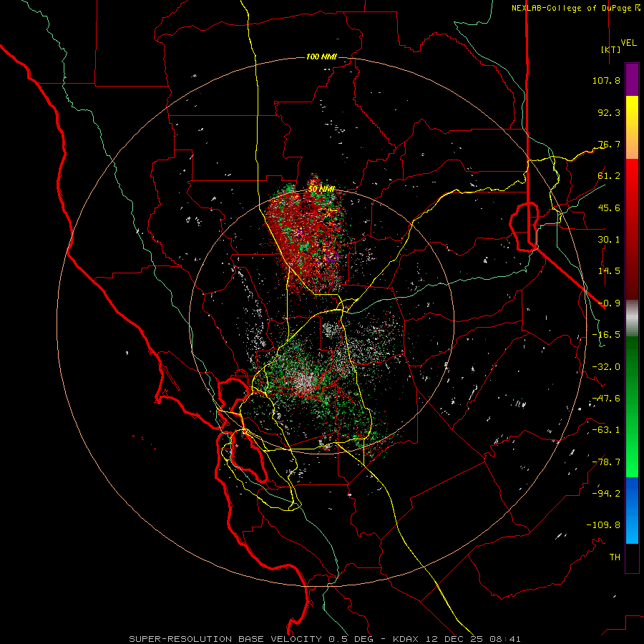The width and height of the screenshot is (644, 644).
Task: Click the -94.2 scale value
Action: (x=606, y=494)
